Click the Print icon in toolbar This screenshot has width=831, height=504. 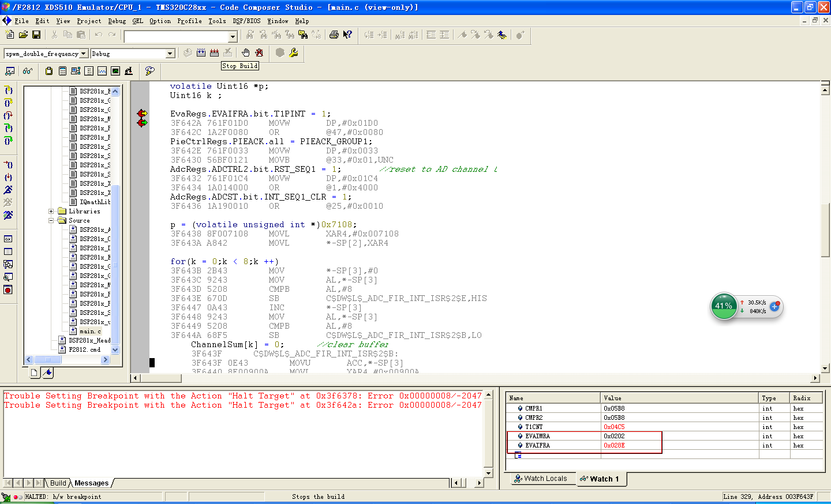(x=334, y=35)
